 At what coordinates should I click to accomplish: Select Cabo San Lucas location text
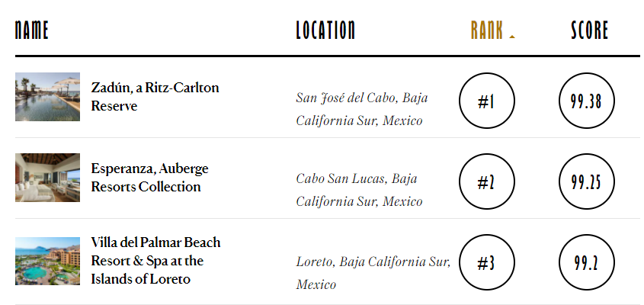(358, 190)
